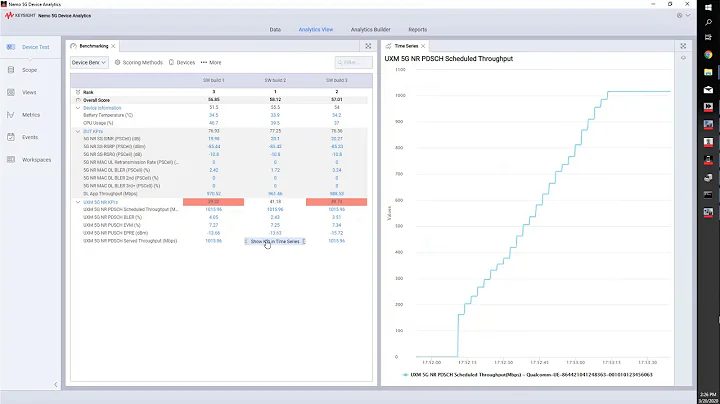The image size is (720, 404).
Task: Open the Windows Start menu
Action: click(x=708, y=7)
